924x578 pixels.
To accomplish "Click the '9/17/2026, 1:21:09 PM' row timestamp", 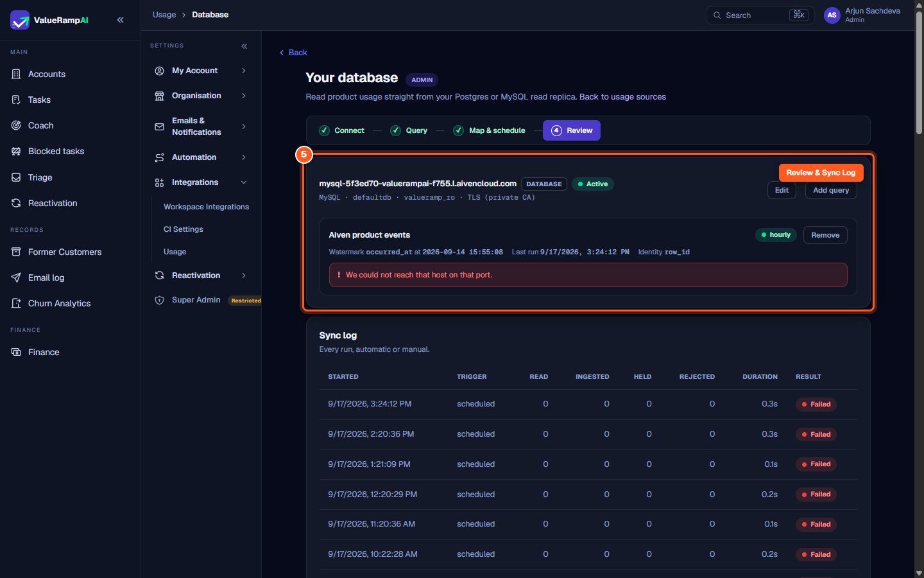I will [x=369, y=464].
